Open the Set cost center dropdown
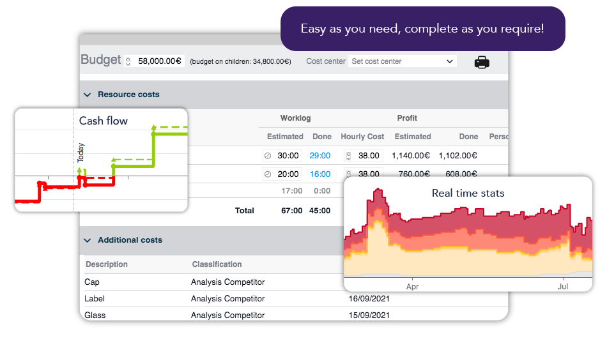 pos(403,61)
